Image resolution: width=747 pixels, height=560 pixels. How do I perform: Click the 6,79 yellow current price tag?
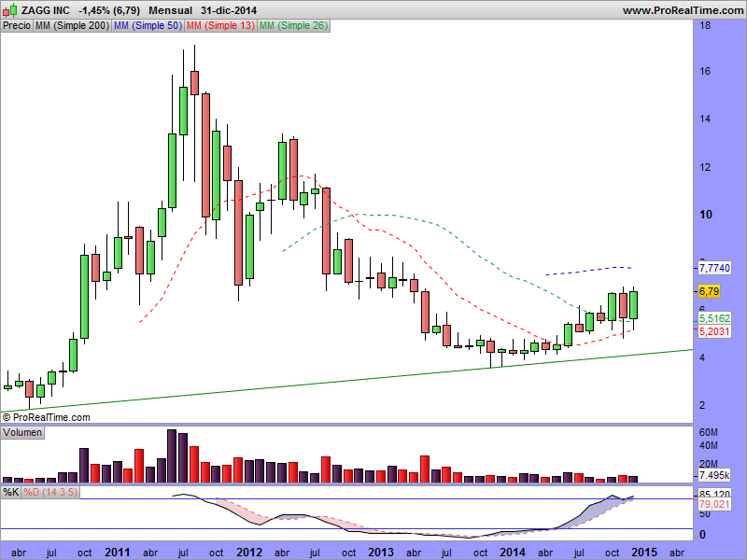[709, 291]
